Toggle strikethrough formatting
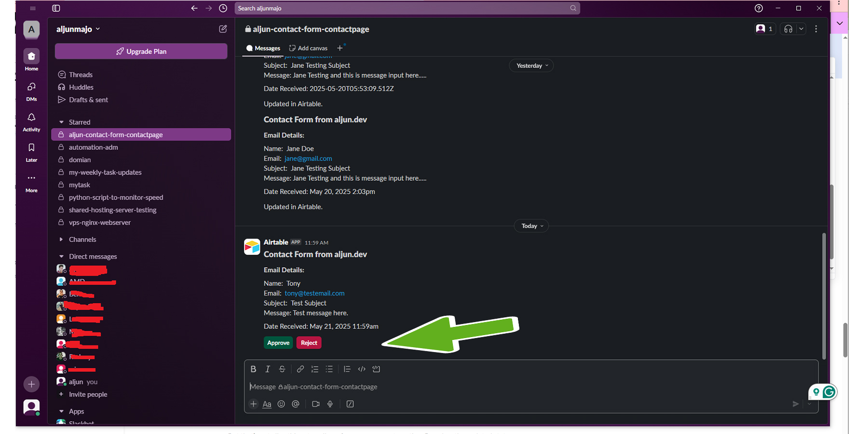The height and width of the screenshot is (434, 868). [282, 369]
